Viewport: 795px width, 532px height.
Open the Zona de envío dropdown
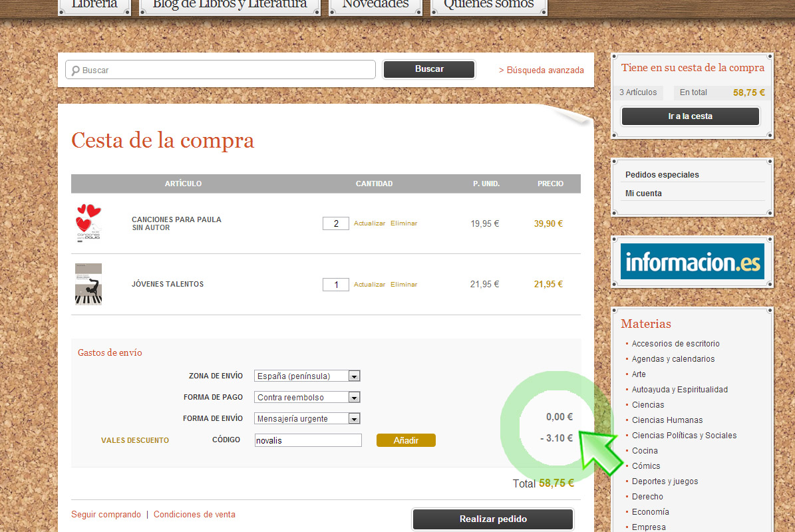(307, 376)
